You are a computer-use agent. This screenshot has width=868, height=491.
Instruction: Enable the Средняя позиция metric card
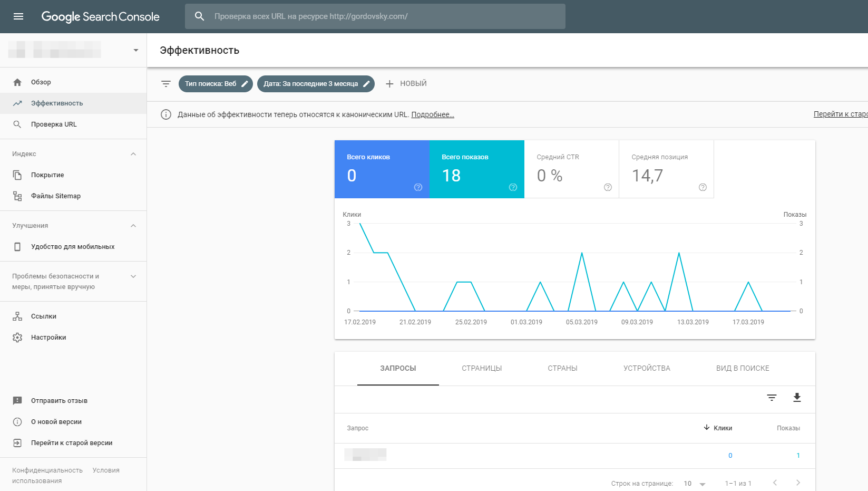[667, 169]
